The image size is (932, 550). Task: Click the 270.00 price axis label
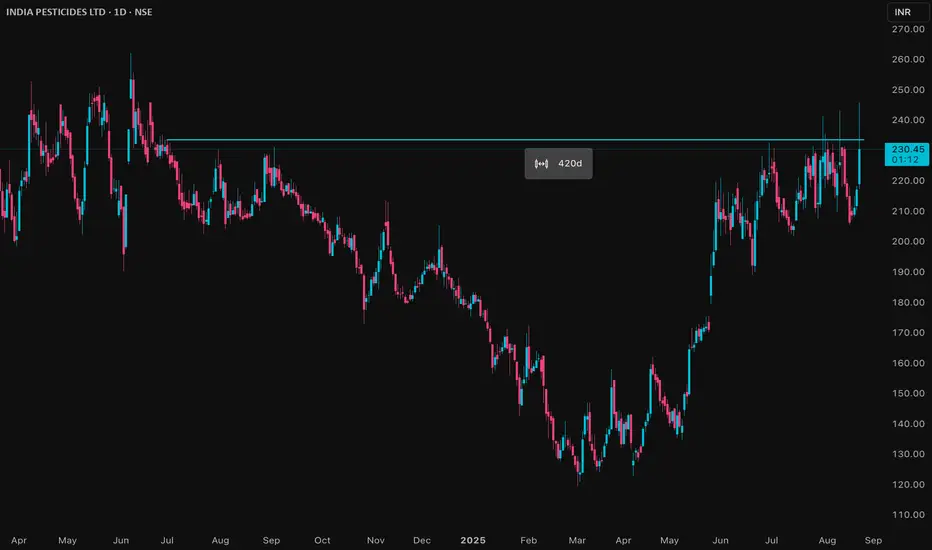[908, 29]
